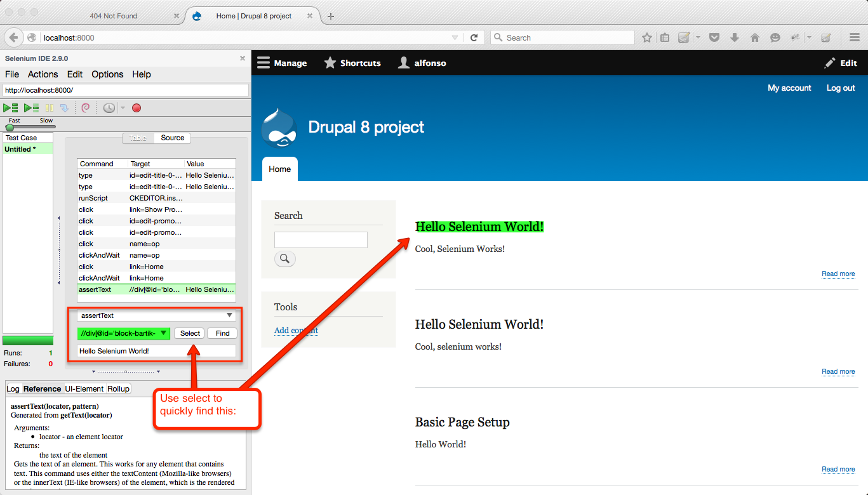
Task: Toggle the red Record button
Action: pyautogui.click(x=137, y=108)
